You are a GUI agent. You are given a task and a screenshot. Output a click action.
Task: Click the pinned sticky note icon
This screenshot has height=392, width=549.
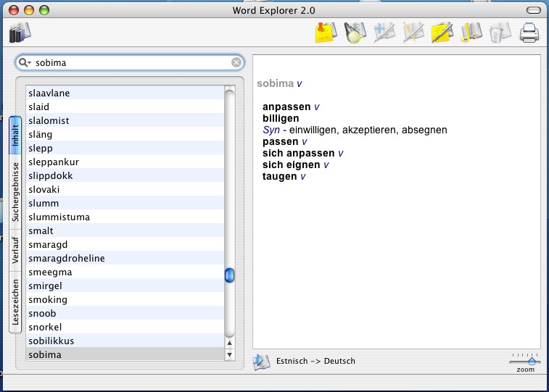click(326, 33)
